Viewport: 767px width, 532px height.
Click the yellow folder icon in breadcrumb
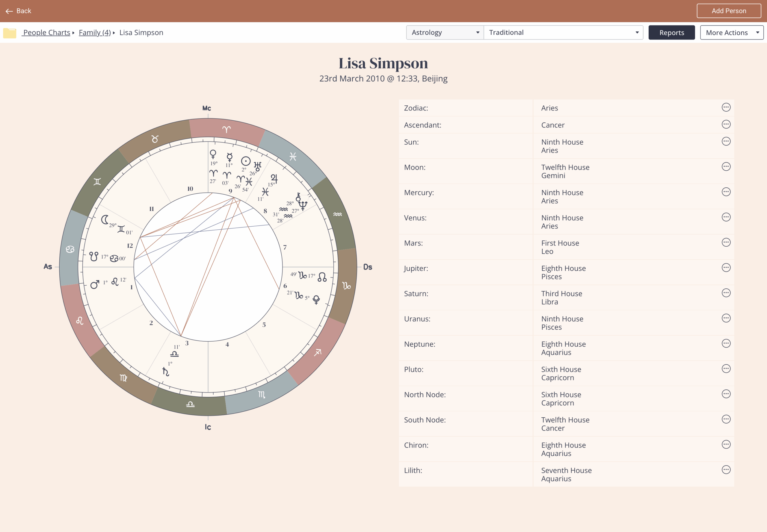click(10, 33)
